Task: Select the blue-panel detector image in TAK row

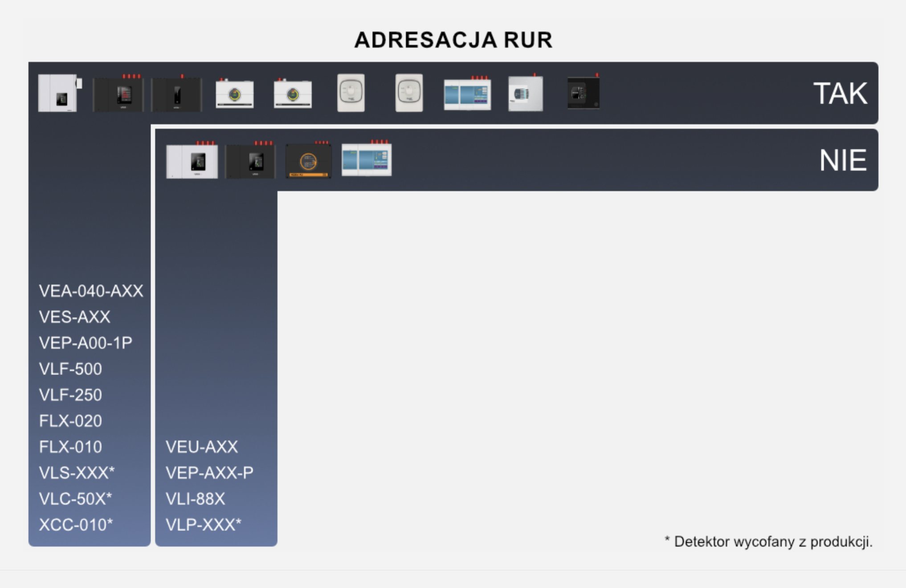Action: [467, 94]
